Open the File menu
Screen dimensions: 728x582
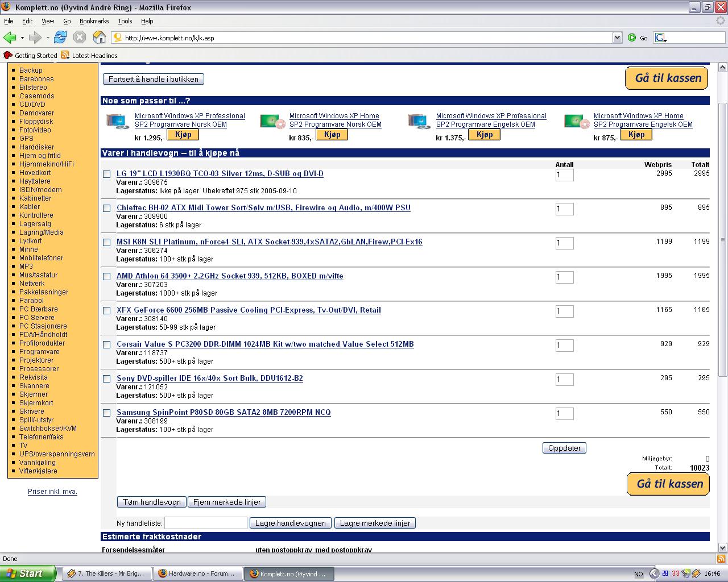[9, 21]
